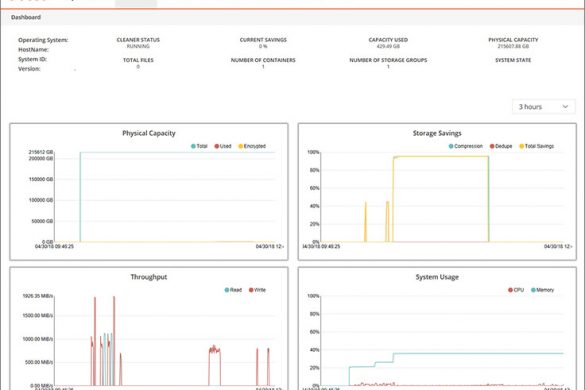
Task: Click the 500.00 MB/s throughput axis label
Action: 39,362
